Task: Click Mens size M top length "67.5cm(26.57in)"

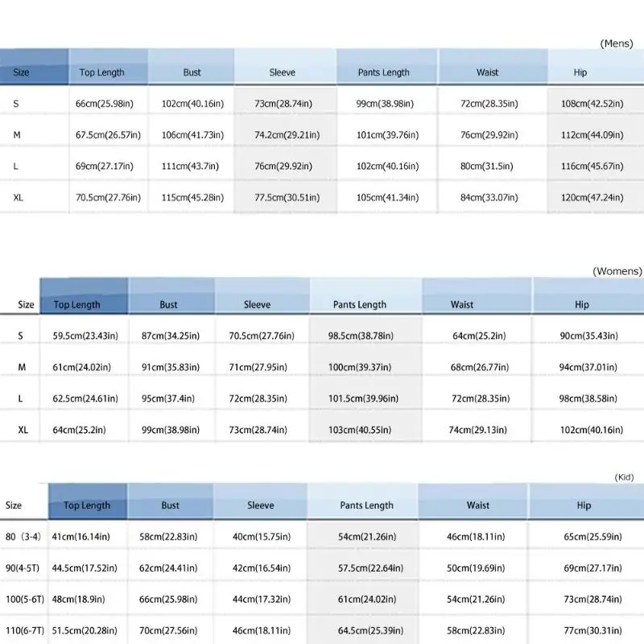Action: pos(108,135)
